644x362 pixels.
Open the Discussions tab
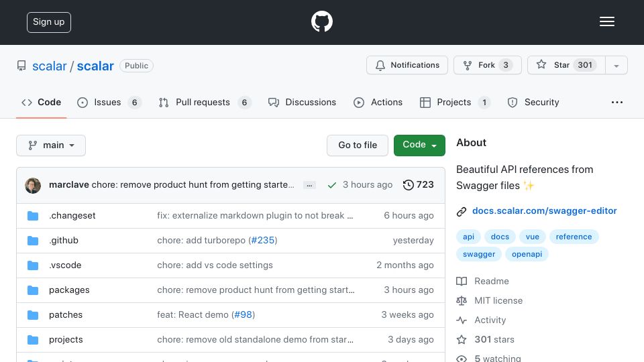(x=302, y=102)
